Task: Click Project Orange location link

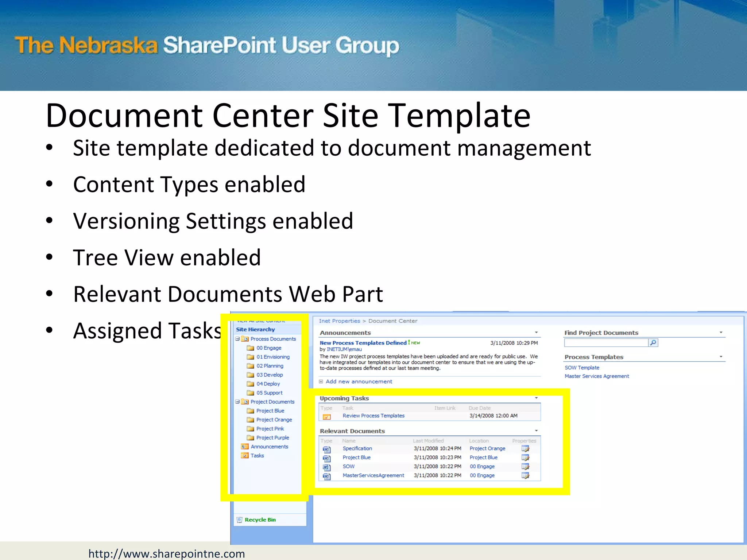Action: pos(487,448)
